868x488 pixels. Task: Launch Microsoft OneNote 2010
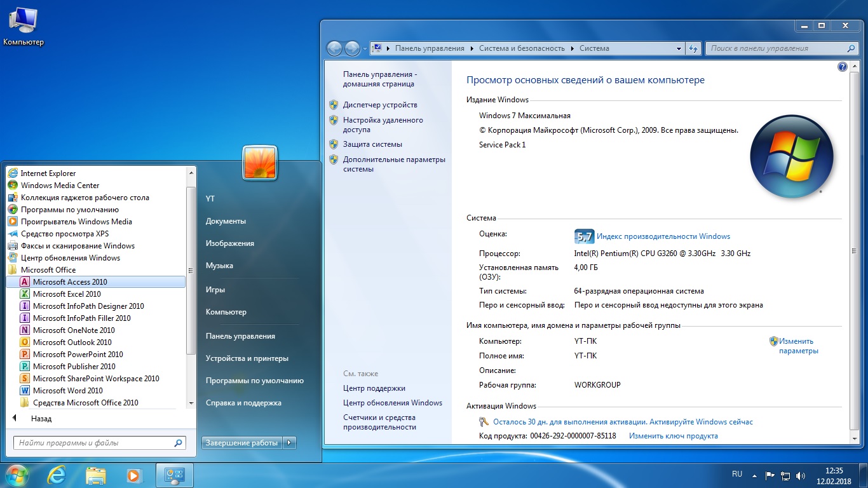(74, 330)
